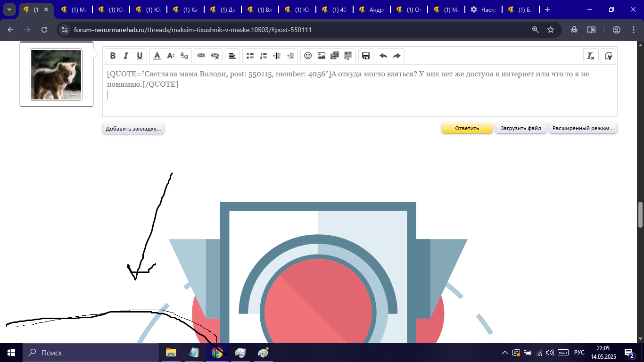Insert an unordered bullet list
The image size is (644, 362).
click(x=250, y=56)
